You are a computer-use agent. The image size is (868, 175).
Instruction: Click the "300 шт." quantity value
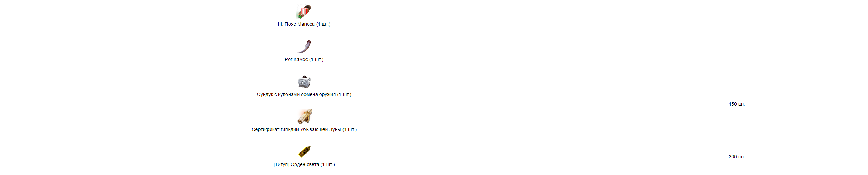737,157
